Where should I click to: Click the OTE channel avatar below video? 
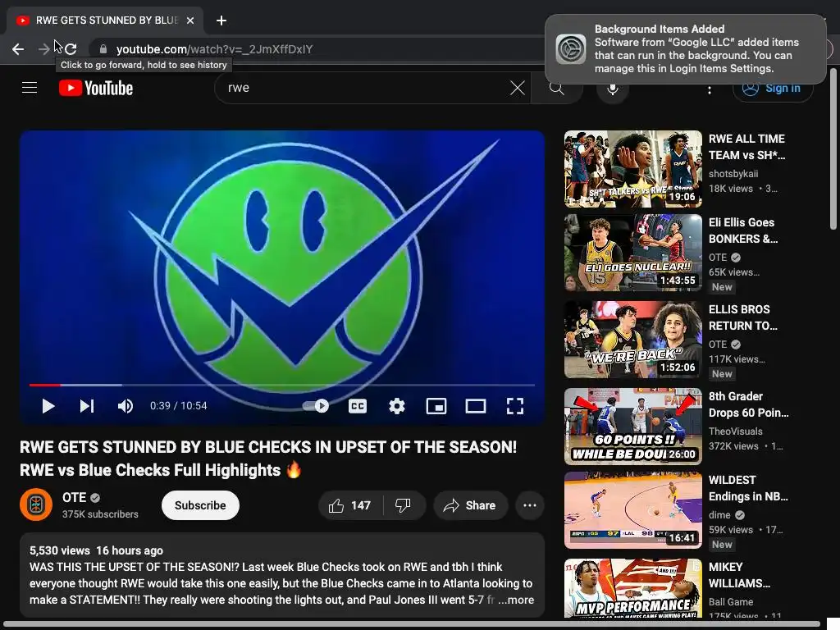point(36,504)
